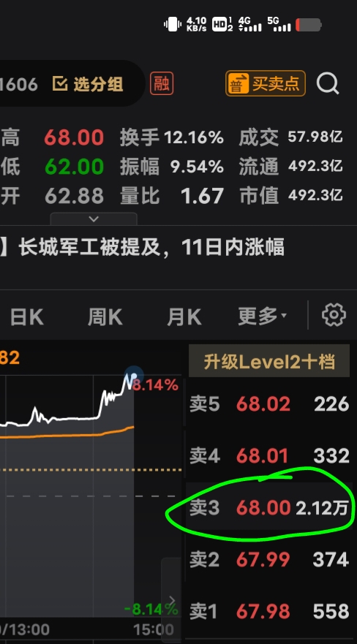Tap the 普 icon in 买卖点 button
357x644 pixels.
pos(238,83)
